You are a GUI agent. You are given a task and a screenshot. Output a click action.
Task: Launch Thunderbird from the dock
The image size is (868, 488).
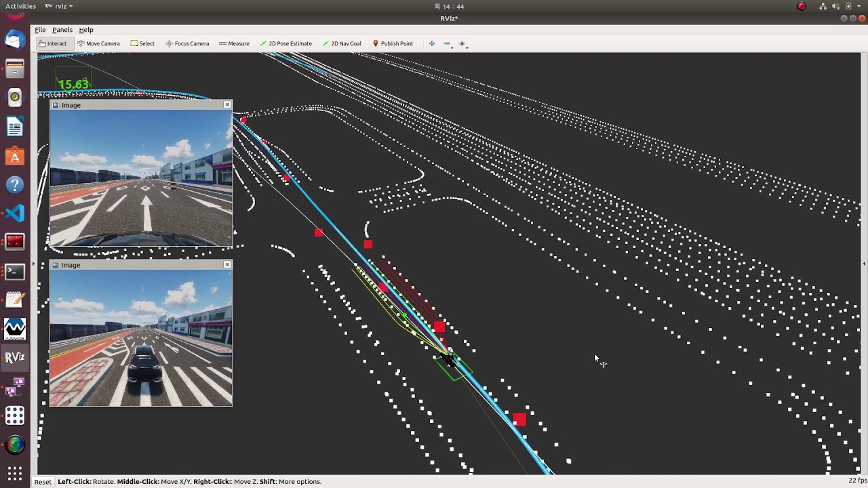coord(15,40)
